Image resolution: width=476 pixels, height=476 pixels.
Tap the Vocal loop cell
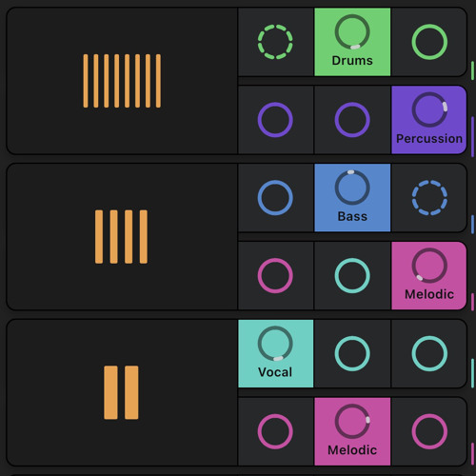coord(275,353)
